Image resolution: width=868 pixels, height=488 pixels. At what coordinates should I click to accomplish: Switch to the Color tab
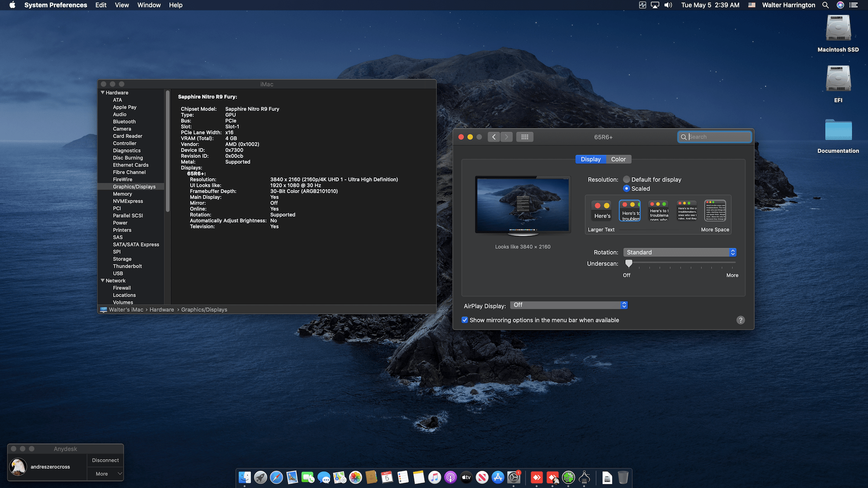pos(618,159)
